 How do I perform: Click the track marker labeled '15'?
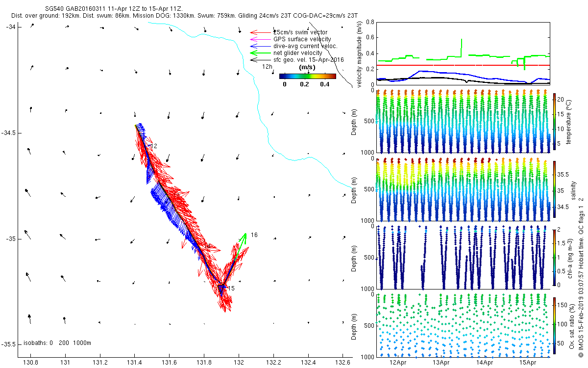[x=231, y=289]
